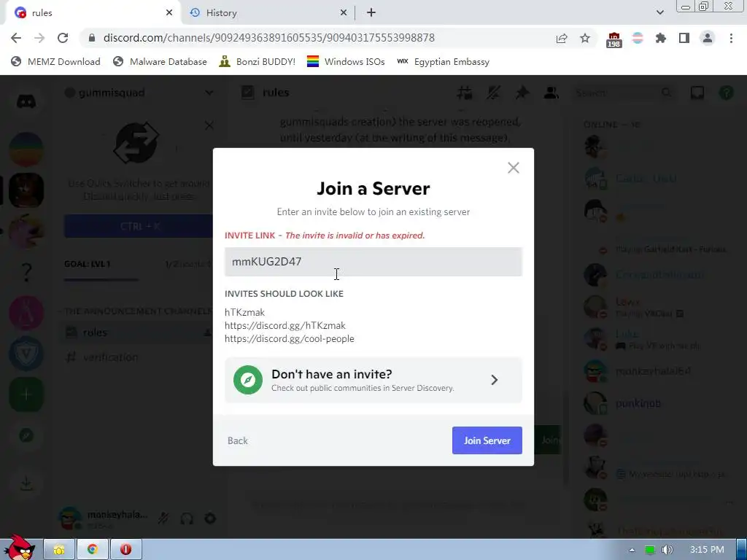Open the MEMZ Download bookmark
Viewport: 747px width, 560px height.
coord(55,62)
